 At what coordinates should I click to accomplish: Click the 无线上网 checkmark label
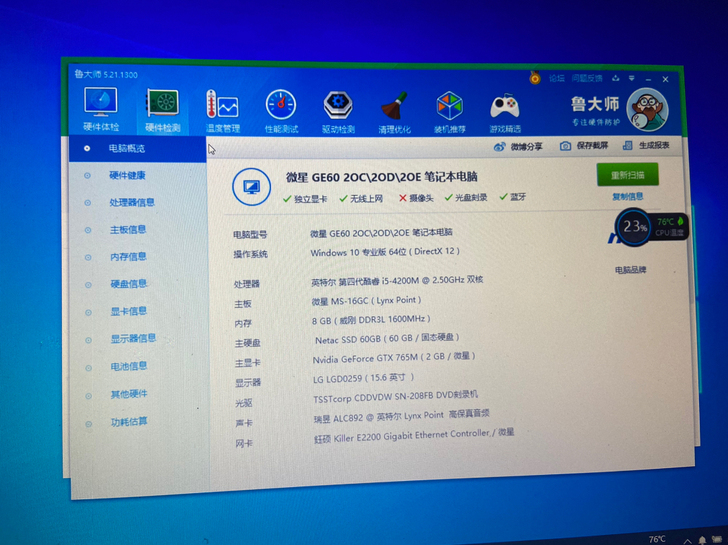click(361, 199)
